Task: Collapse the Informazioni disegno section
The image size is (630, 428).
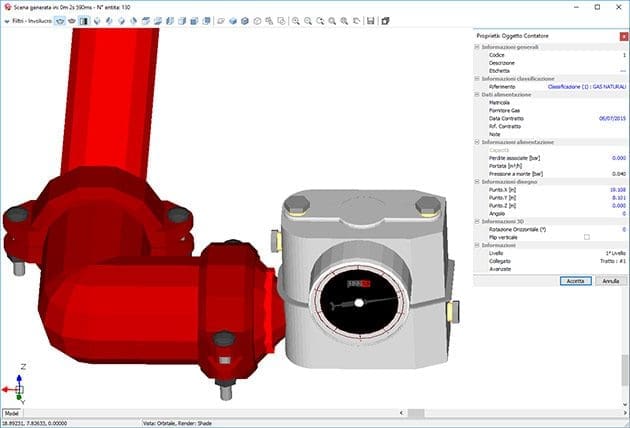Action: click(478, 181)
